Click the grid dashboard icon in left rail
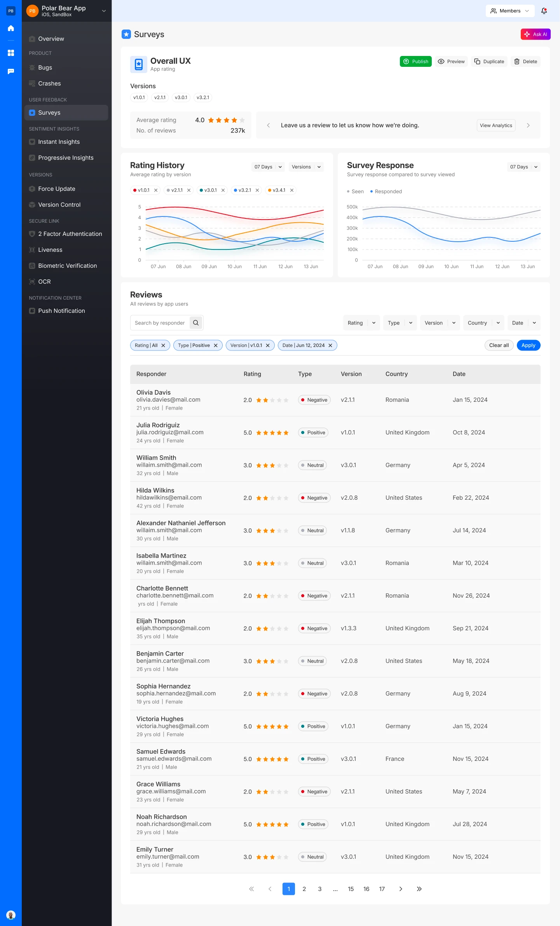Image resolution: width=560 pixels, height=926 pixels. 11,53
